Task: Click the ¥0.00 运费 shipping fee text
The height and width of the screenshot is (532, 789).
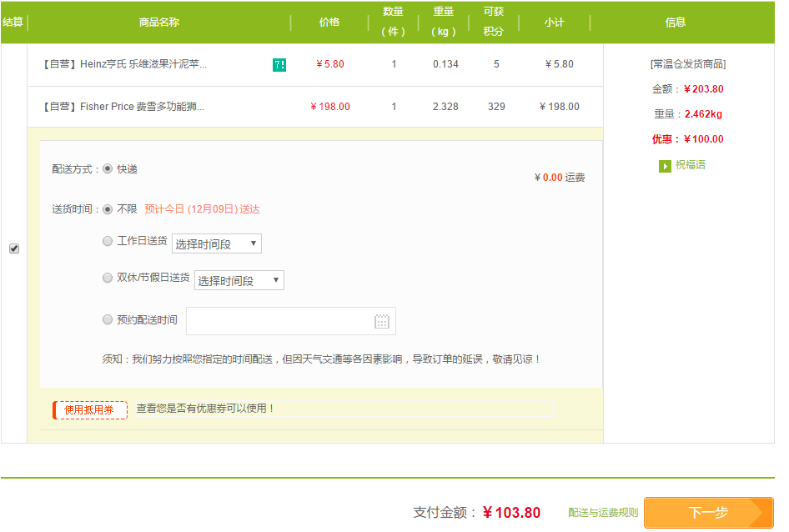Action: 560,178
